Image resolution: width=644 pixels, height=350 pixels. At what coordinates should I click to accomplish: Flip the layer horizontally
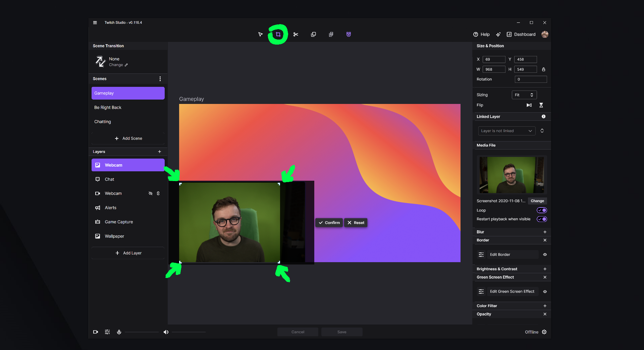pyautogui.click(x=529, y=105)
